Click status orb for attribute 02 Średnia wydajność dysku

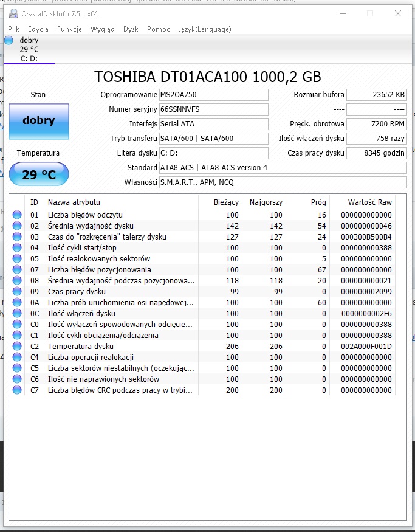(17, 226)
